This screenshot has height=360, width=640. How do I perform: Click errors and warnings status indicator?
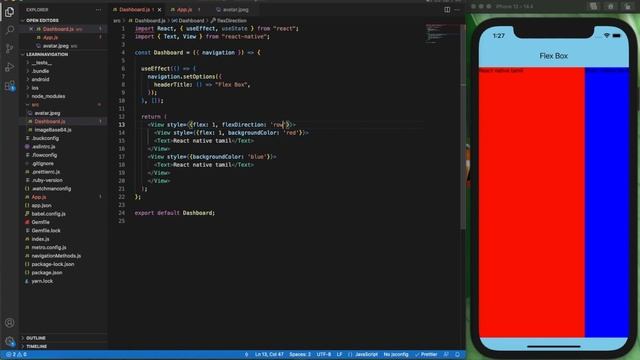[x=16, y=354]
